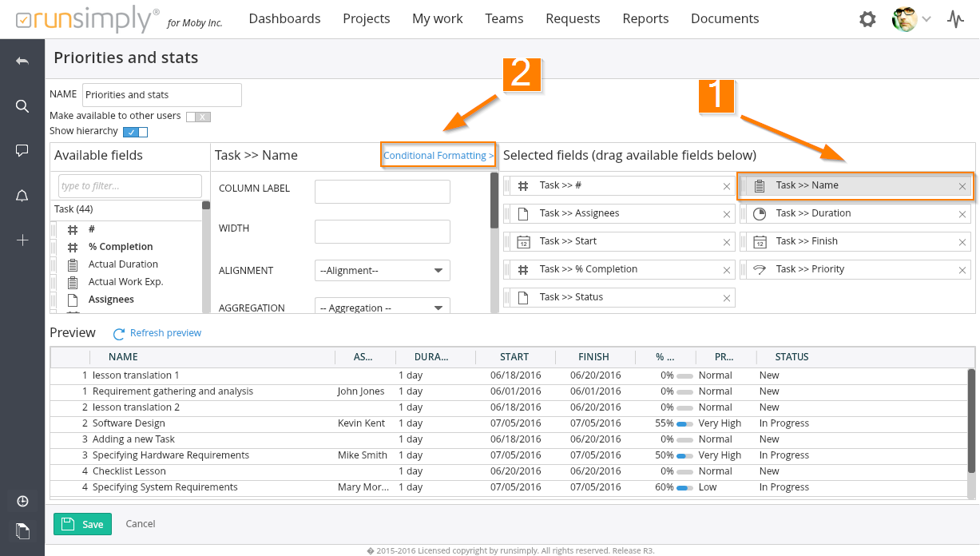Toggle Make available to other users
Viewport: 980px width, 556px height.
pyautogui.click(x=197, y=117)
